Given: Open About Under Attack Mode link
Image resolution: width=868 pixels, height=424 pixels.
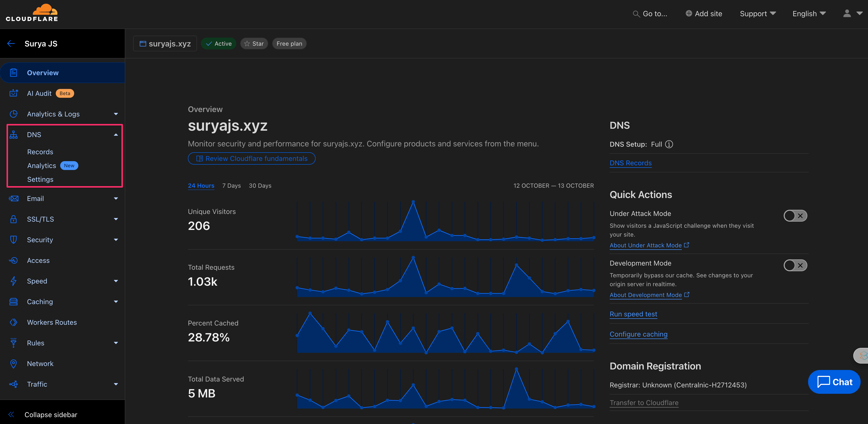Looking at the screenshot, I should pos(646,245).
